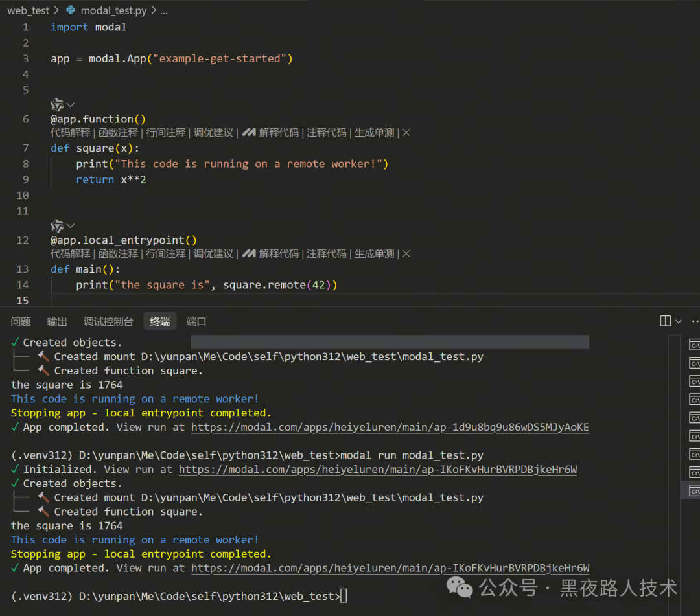The image size is (700, 616).
Task: Open dropdown arrow next to split terminal
Action: pyautogui.click(x=679, y=322)
